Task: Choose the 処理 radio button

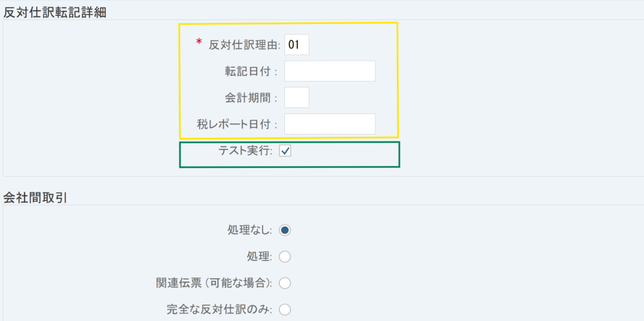Action: click(285, 256)
